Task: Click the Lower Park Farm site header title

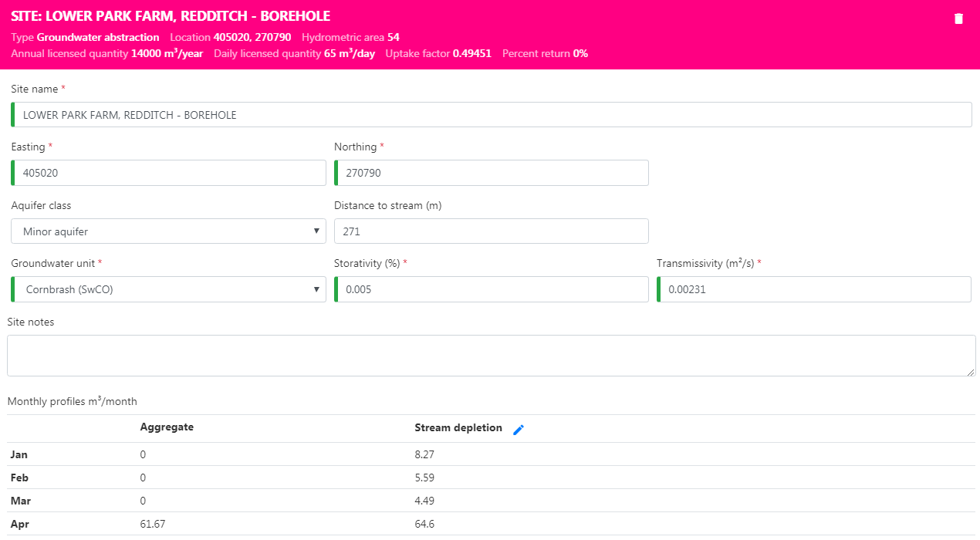Action: pyautogui.click(x=171, y=16)
